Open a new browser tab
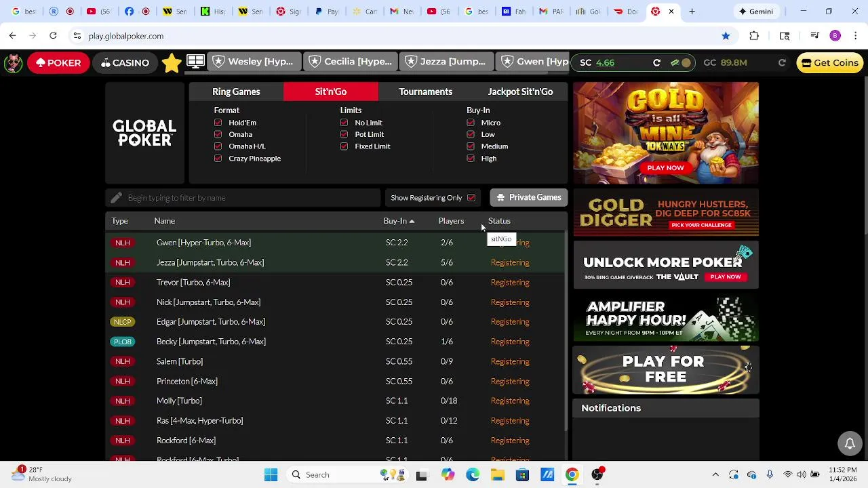The width and height of the screenshot is (868, 488). coord(692,12)
